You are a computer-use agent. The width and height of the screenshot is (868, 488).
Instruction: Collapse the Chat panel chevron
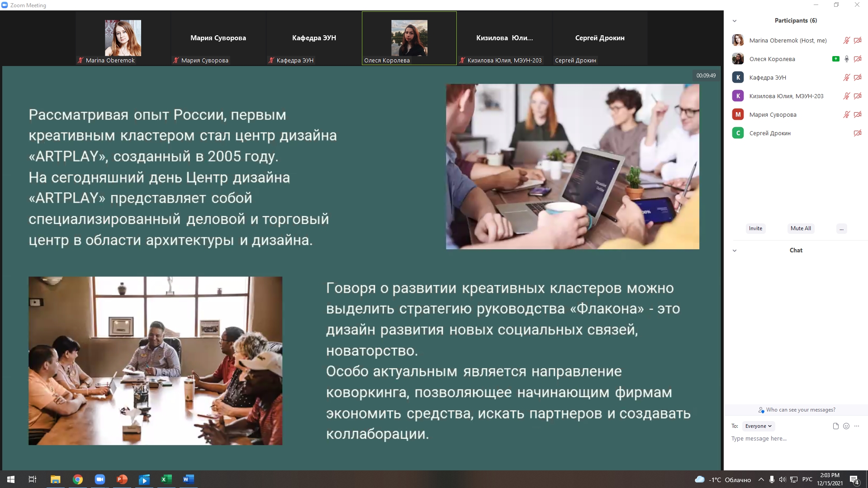pos(735,251)
